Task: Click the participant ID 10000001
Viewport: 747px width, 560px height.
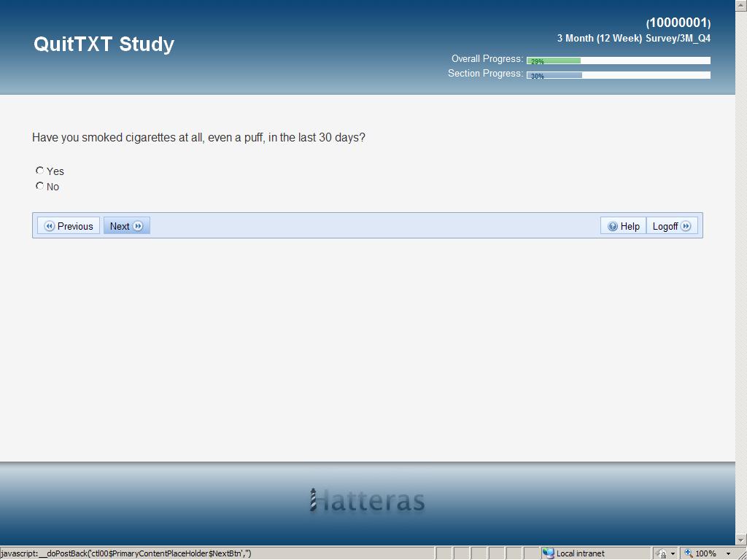Action: click(678, 23)
